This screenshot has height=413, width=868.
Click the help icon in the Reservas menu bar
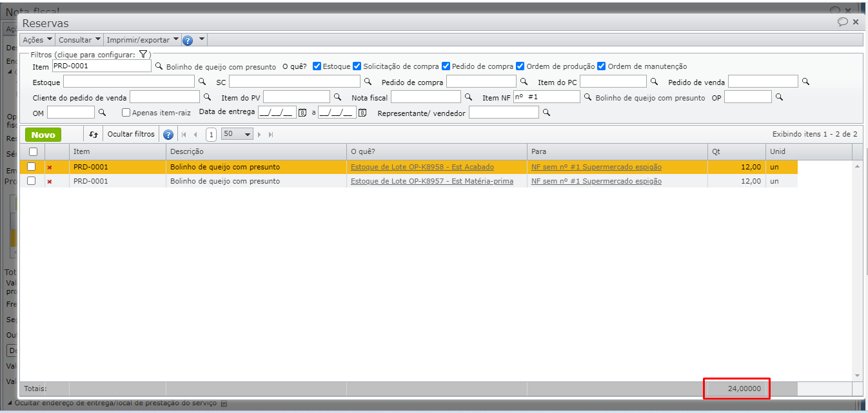[188, 40]
